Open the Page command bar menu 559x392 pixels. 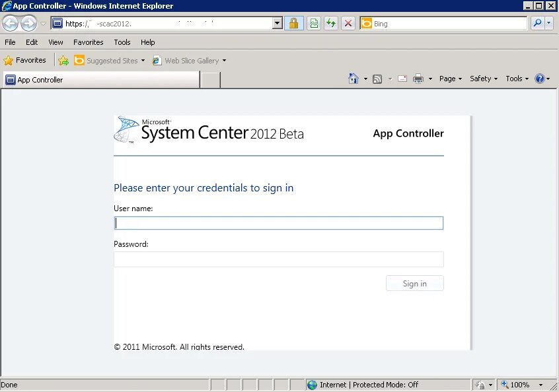pyautogui.click(x=451, y=79)
